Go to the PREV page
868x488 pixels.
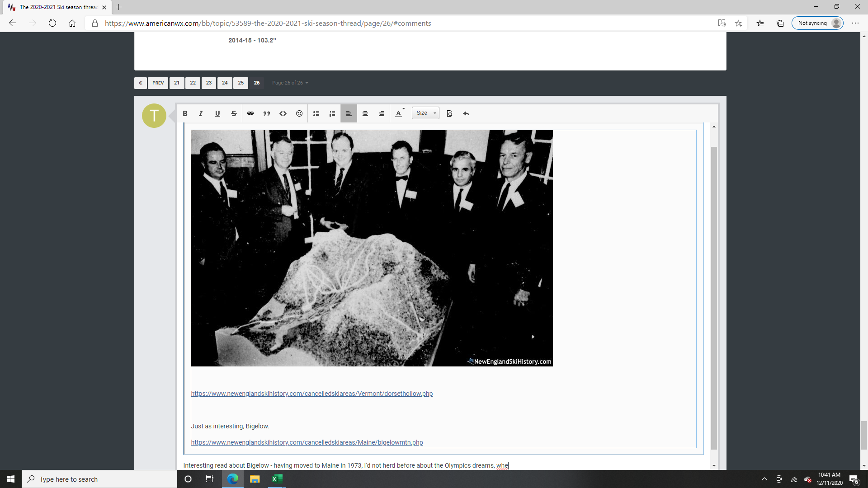pos(158,83)
